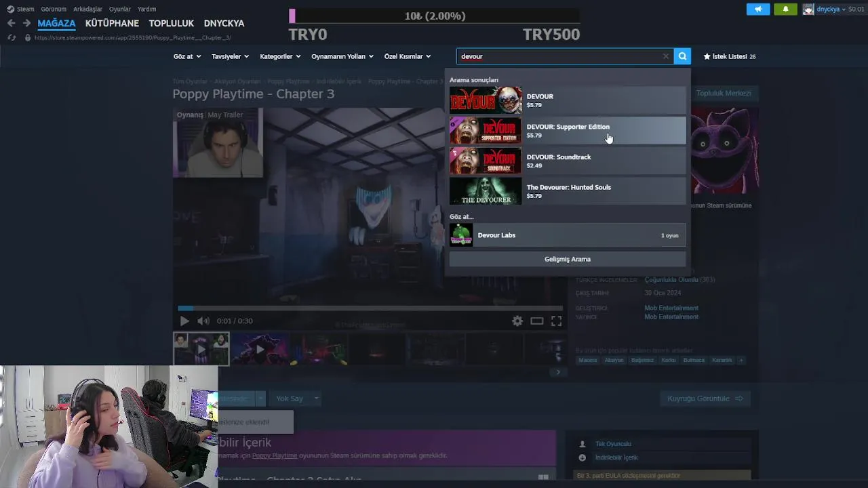Open the announcements megaphone button
868x488 pixels.
tap(758, 9)
